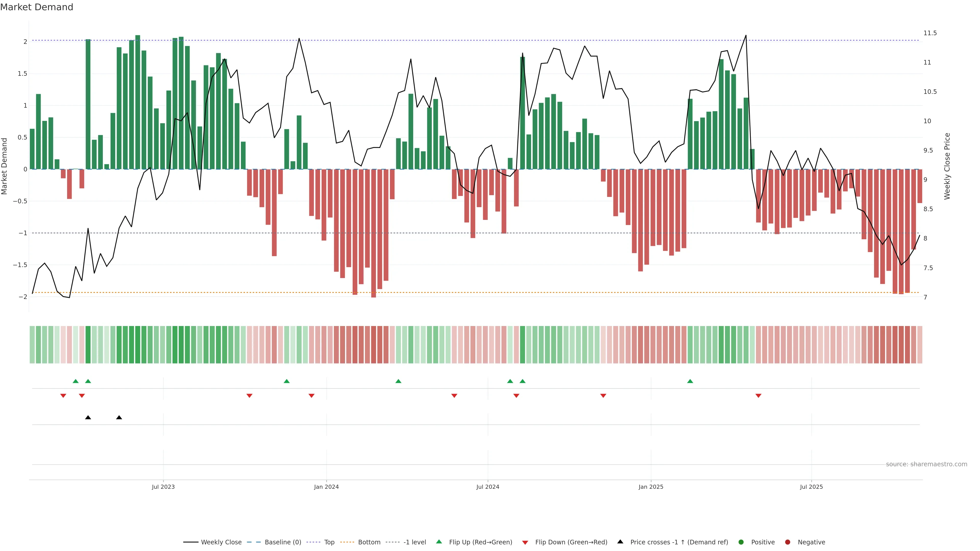The image size is (980, 551).
Task: Click the Jul 2025 x-axis label
Action: [x=811, y=487]
